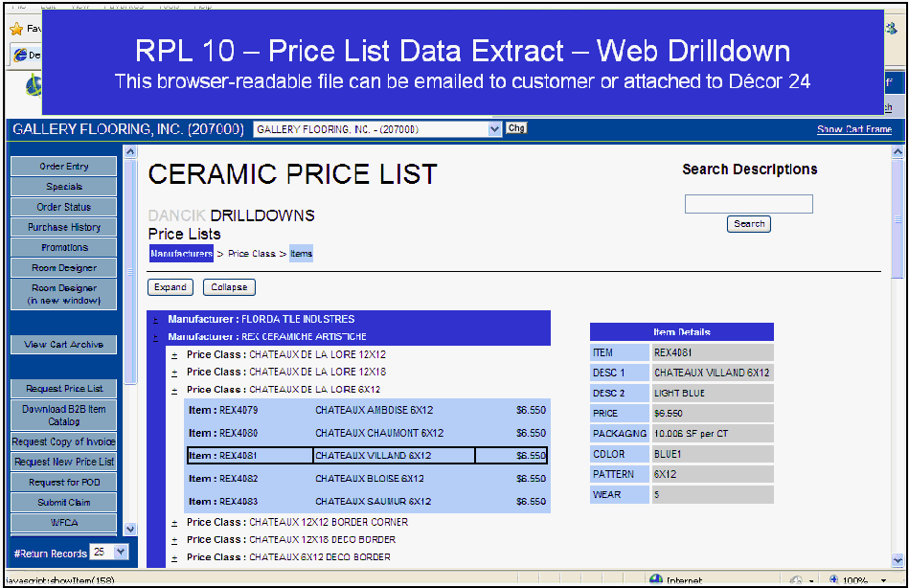Open Purchase History in the sidebar

click(64, 227)
